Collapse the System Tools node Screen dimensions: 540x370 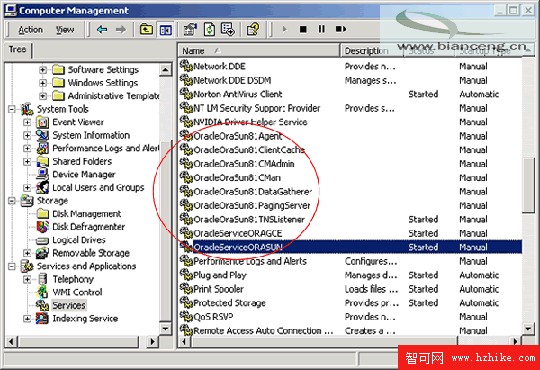tap(12, 109)
